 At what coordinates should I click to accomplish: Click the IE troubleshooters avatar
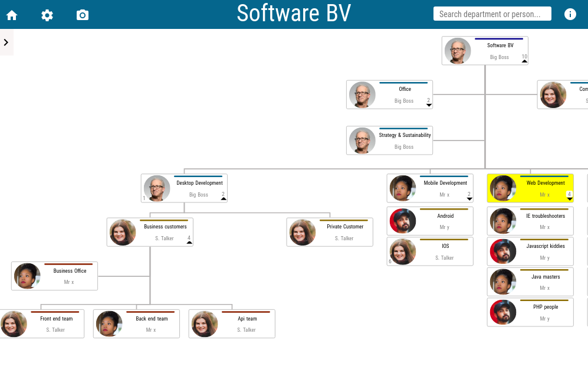click(503, 221)
